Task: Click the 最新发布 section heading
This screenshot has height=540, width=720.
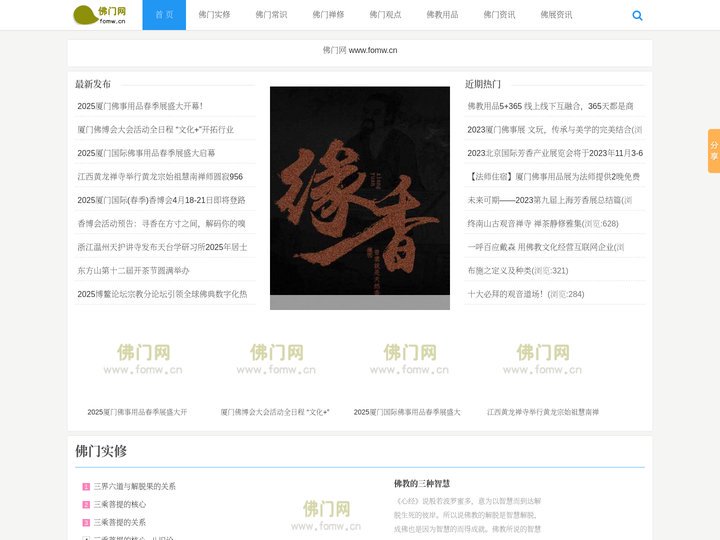Action: point(93,84)
